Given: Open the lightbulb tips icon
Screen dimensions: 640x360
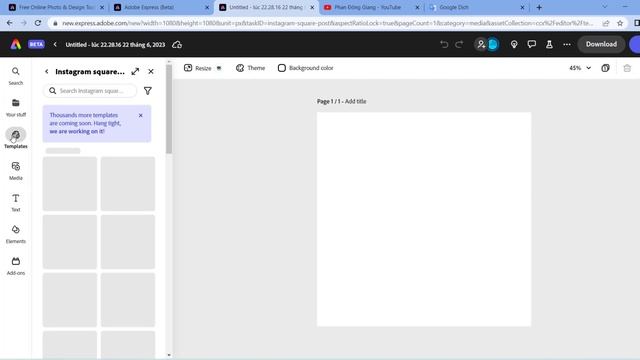Looking at the screenshot, I should point(514,44).
